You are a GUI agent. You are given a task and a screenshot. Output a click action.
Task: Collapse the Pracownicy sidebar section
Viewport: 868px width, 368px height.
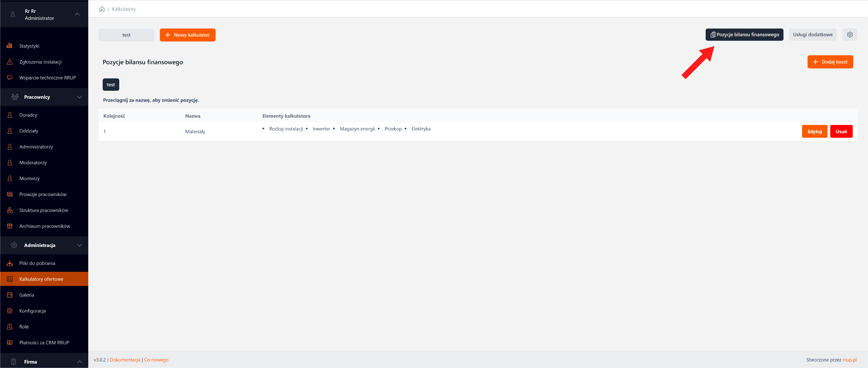(x=79, y=97)
